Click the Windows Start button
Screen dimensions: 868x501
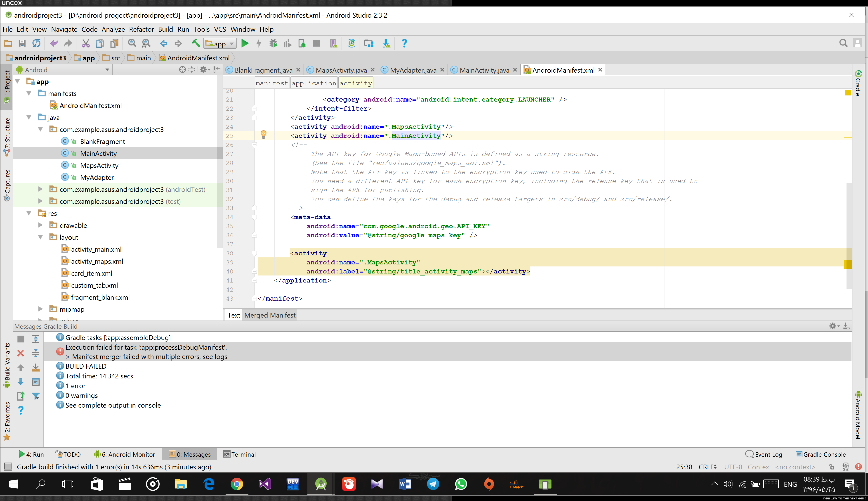point(13,484)
